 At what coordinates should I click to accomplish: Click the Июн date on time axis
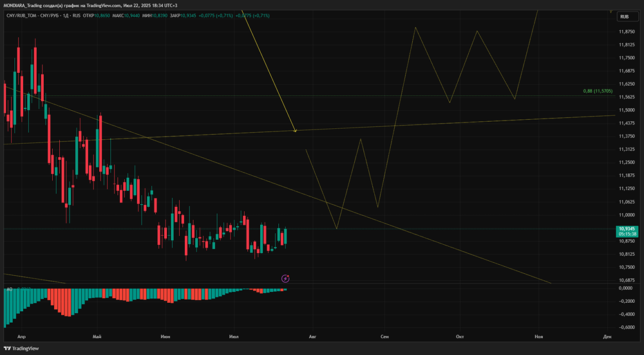tap(166, 337)
